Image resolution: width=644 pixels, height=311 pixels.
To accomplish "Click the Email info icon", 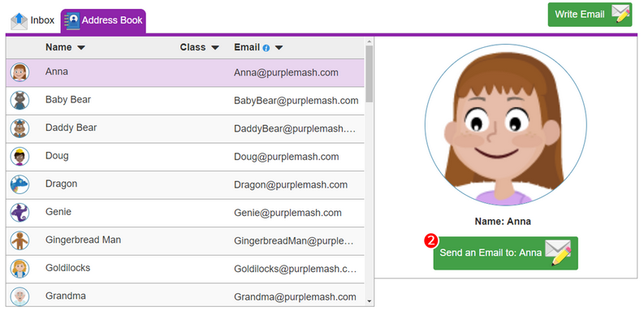I will [266, 48].
